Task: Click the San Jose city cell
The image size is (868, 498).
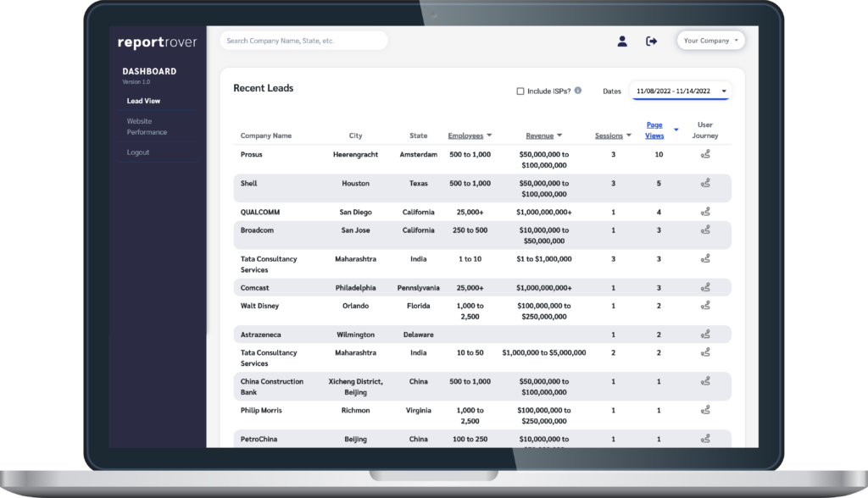Action: pyautogui.click(x=355, y=230)
